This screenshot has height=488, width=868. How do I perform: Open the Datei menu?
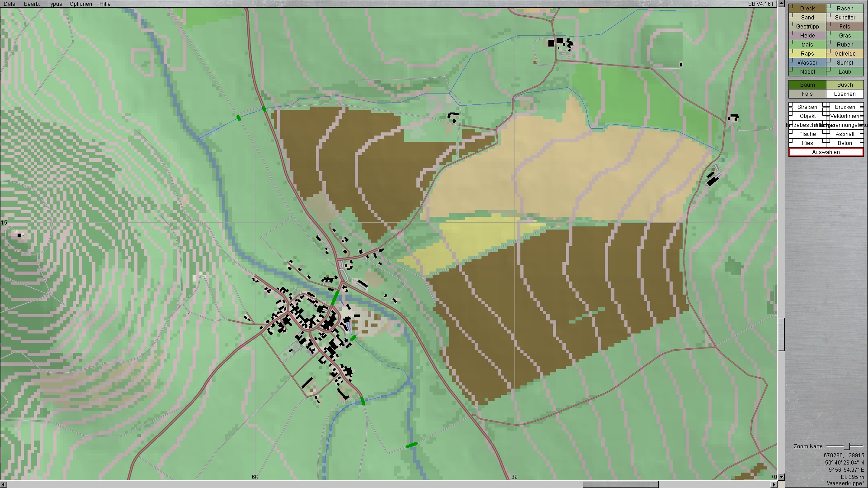click(10, 4)
